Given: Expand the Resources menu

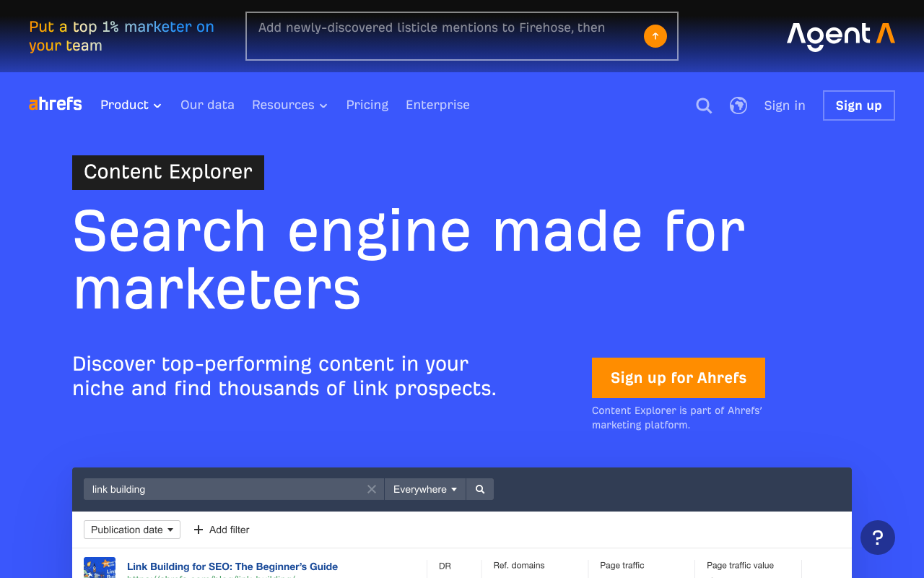Looking at the screenshot, I should pyautogui.click(x=289, y=105).
